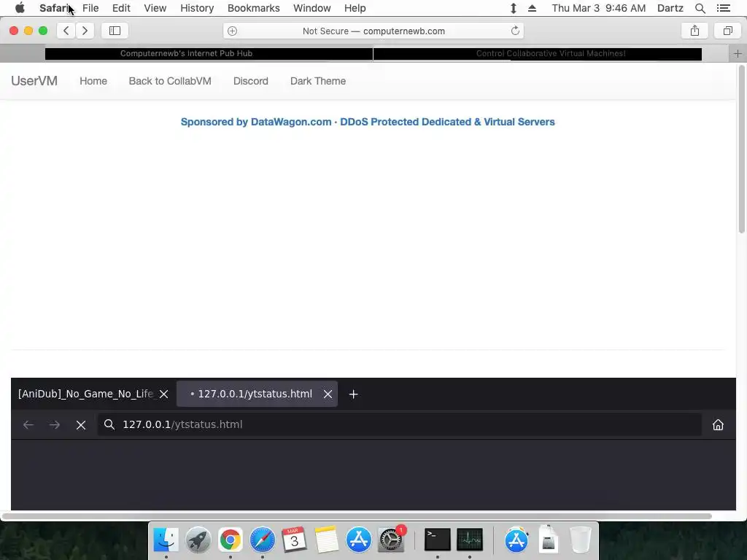Screen dimensions: 747x560
Task: Click the up-down arrow status icon
Action: [x=514, y=8]
